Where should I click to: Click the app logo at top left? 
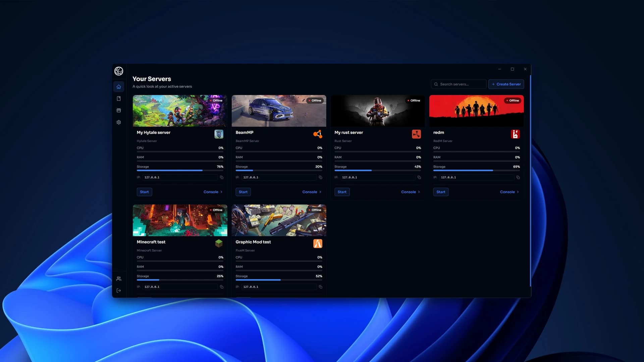119,71
